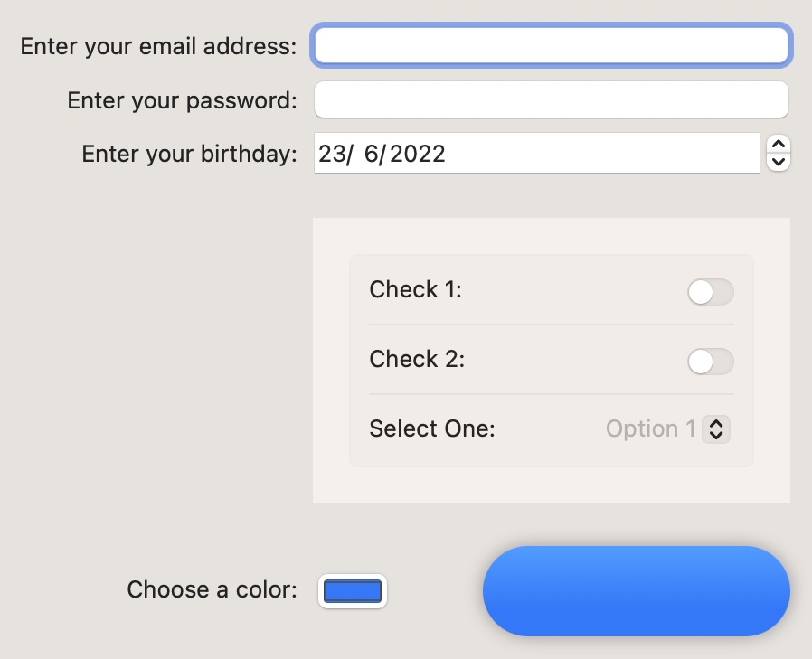Click the "Choose a color" label
812x659 pixels.
coord(212,590)
